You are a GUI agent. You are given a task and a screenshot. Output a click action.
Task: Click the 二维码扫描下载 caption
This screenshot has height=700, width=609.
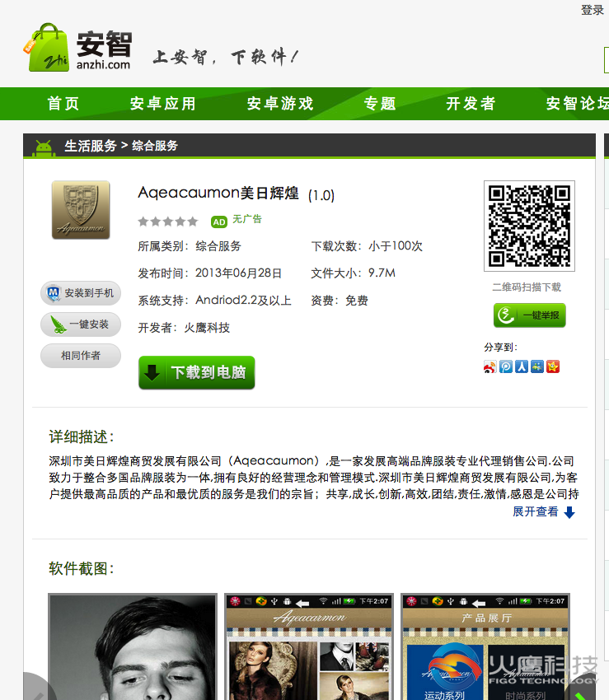(x=527, y=287)
